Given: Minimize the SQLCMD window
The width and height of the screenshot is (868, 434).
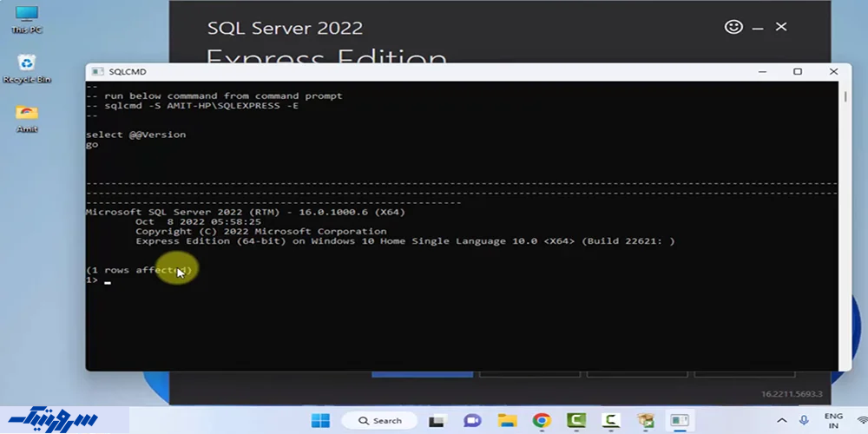Looking at the screenshot, I should point(762,72).
